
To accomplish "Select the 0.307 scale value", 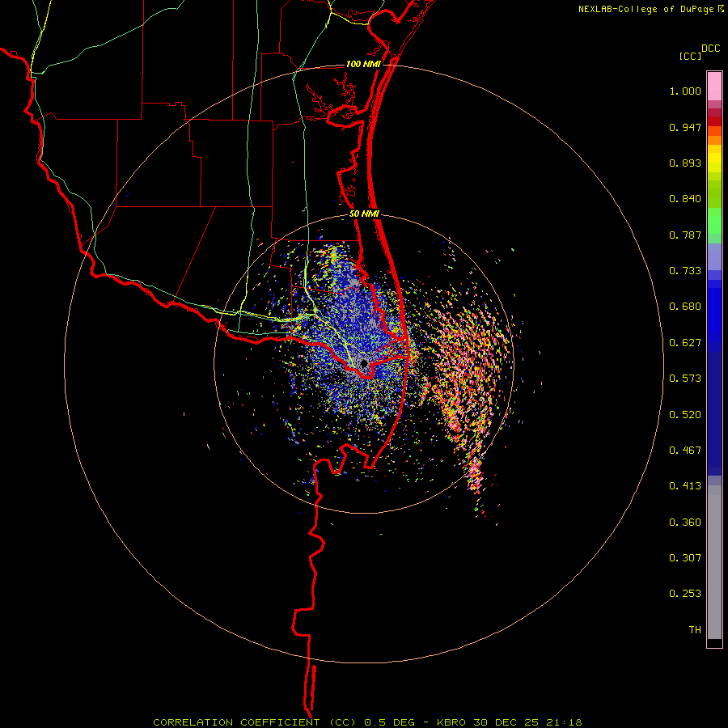I will pyautogui.click(x=685, y=558).
